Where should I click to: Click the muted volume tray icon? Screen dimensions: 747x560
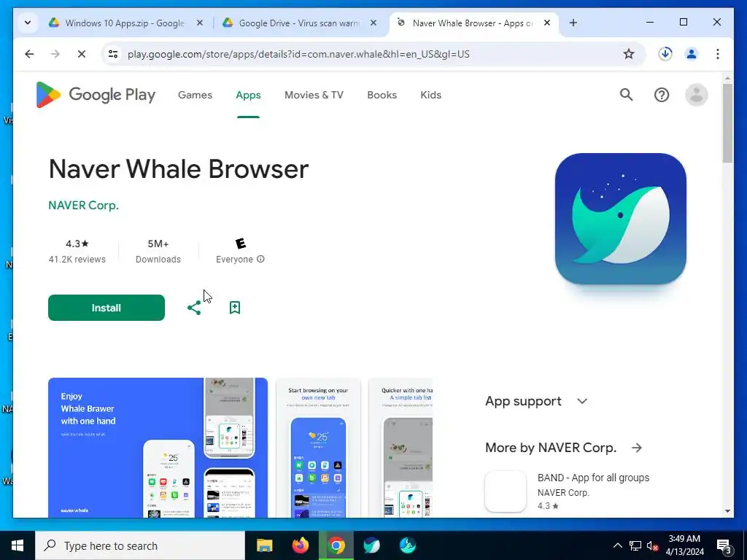[653, 545]
